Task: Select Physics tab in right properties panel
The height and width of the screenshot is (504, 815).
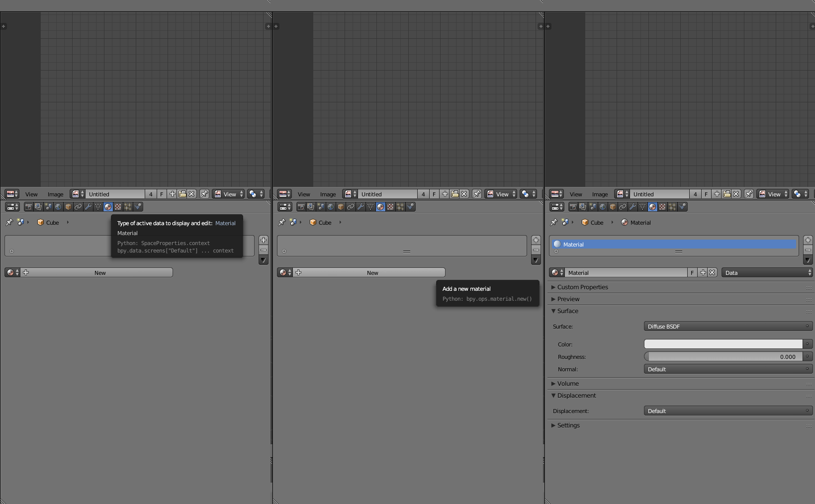Action: [683, 207]
